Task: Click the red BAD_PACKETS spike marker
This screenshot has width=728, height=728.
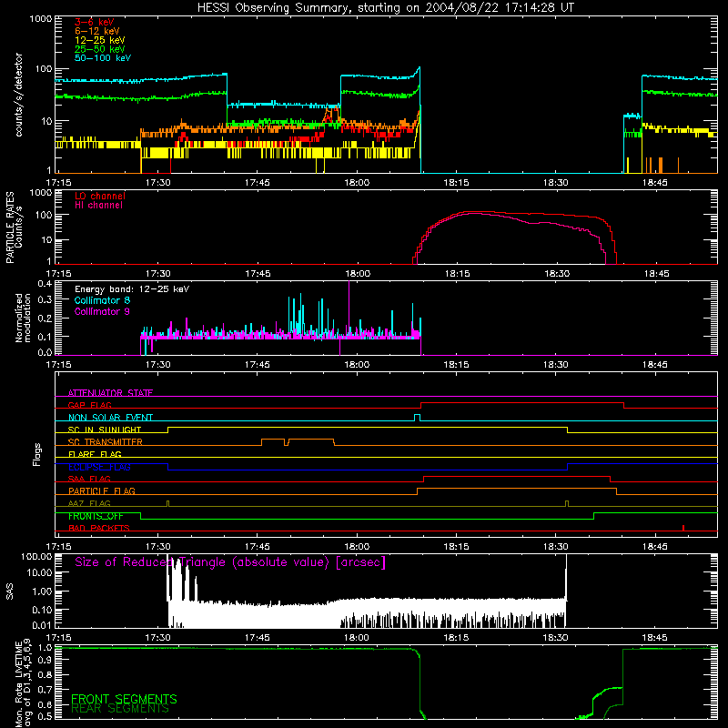Action: [x=683, y=528]
